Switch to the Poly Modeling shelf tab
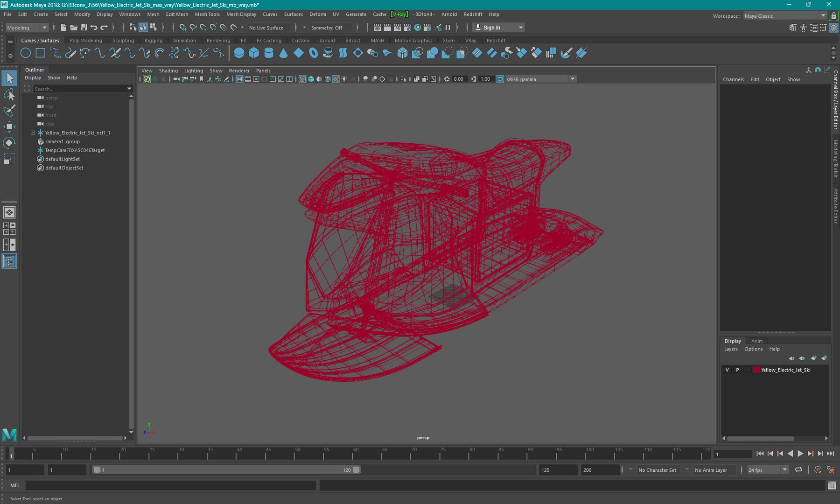 86,41
